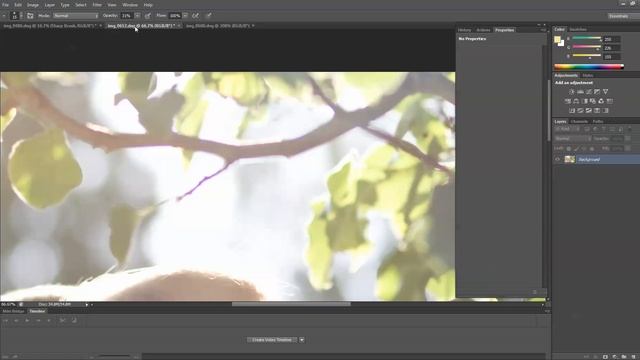
Task: Click the Create Video Timeline button
Action: [x=272, y=340]
